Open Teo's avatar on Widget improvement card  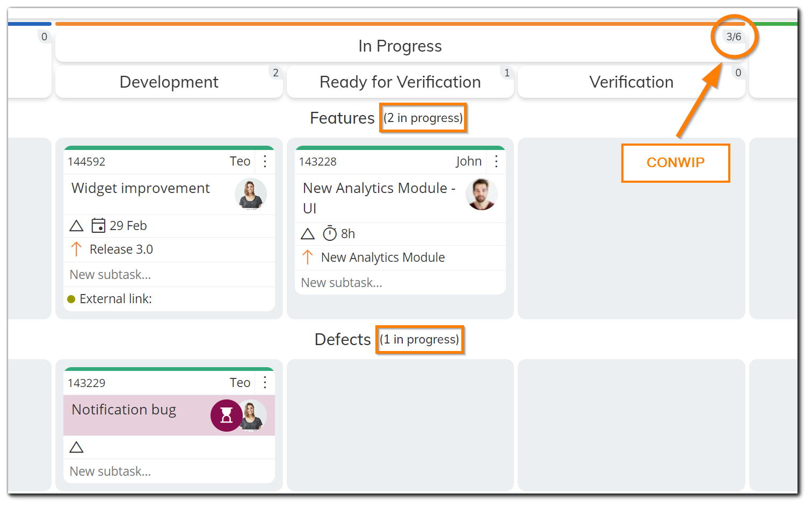coord(251,194)
